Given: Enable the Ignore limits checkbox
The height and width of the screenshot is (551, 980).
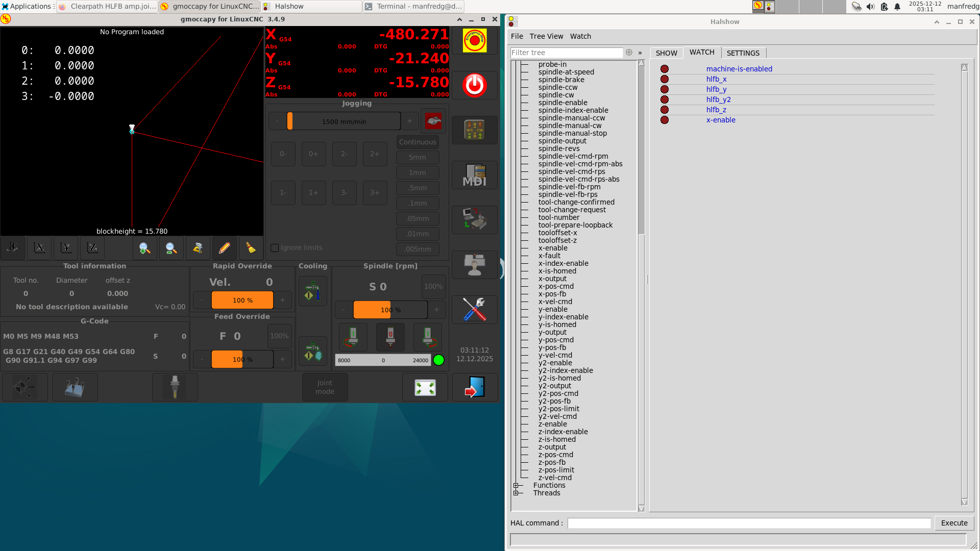Looking at the screenshot, I should point(275,248).
